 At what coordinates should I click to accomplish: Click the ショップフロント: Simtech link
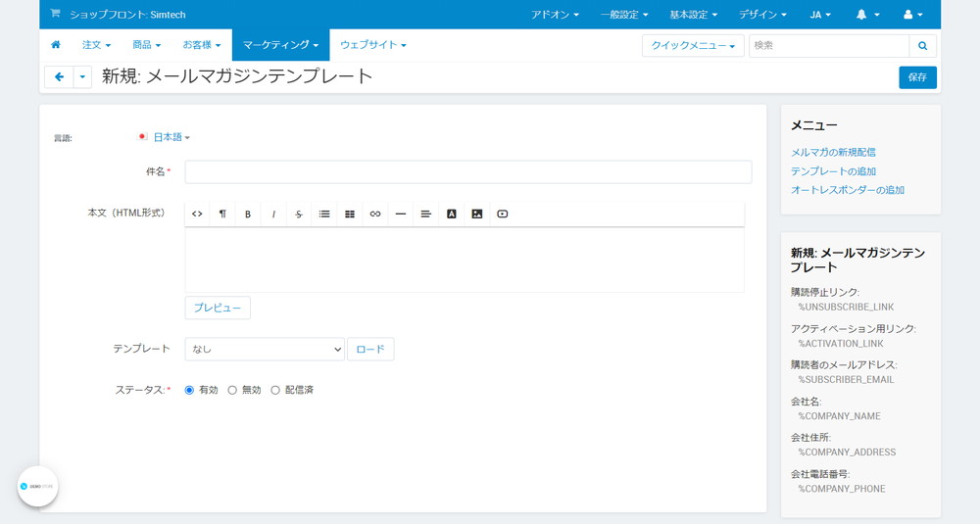coord(127,15)
